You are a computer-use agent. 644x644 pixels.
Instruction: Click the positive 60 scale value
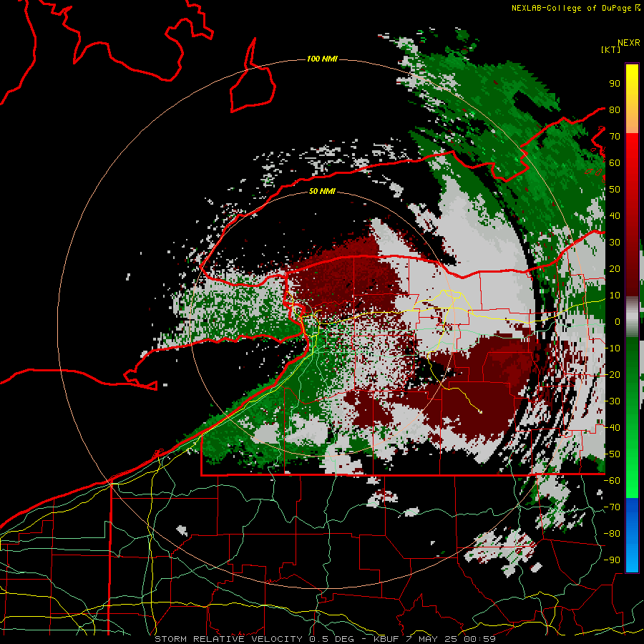pyautogui.click(x=615, y=162)
